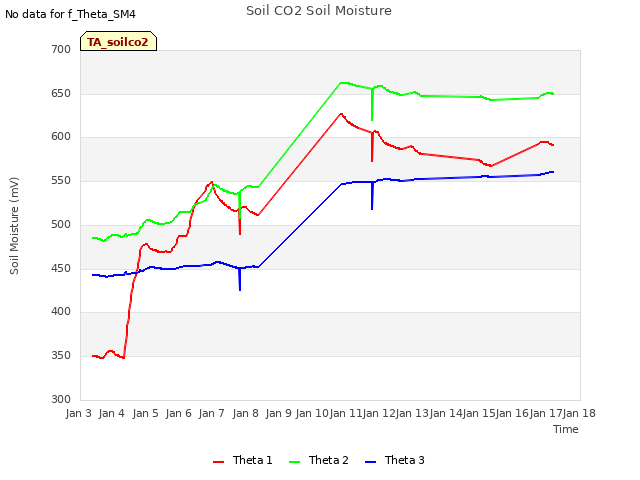This screenshot has height=480, width=640.
Task: Click the red line start near 350 mV
Action: coord(94,356)
